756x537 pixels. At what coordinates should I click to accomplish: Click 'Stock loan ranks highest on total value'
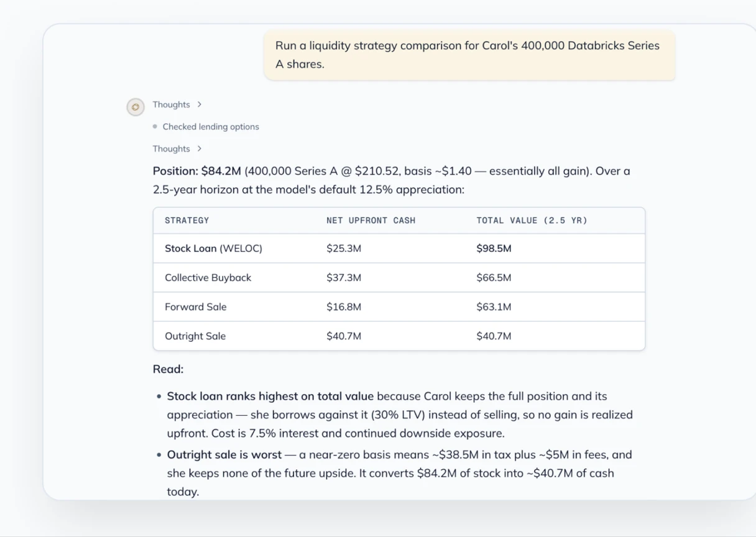(x=270, y=397)
